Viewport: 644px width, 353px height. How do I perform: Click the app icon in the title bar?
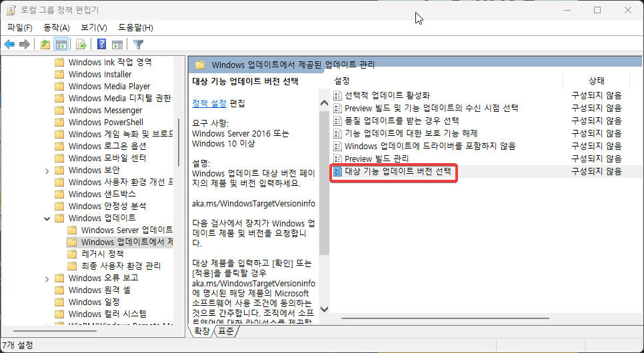[11, 10]
